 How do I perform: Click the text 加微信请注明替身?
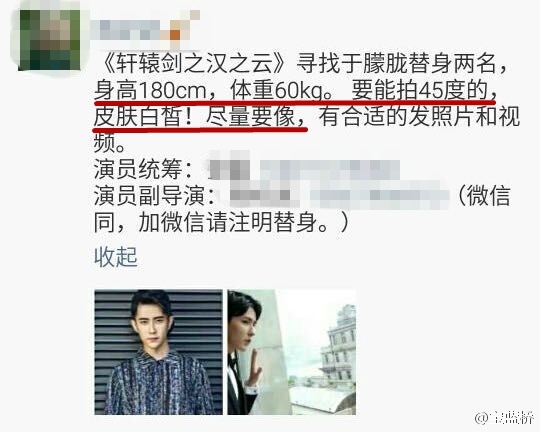228,222
